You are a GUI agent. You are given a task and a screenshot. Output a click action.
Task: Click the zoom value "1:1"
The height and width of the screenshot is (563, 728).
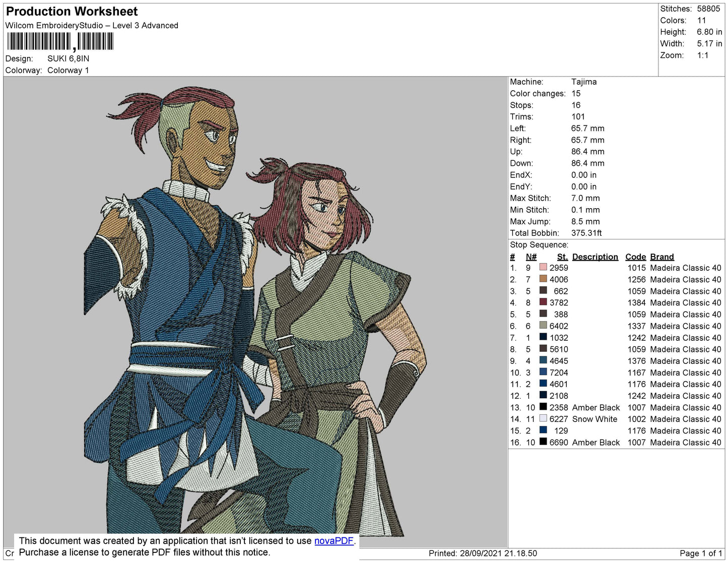(703, 55)
